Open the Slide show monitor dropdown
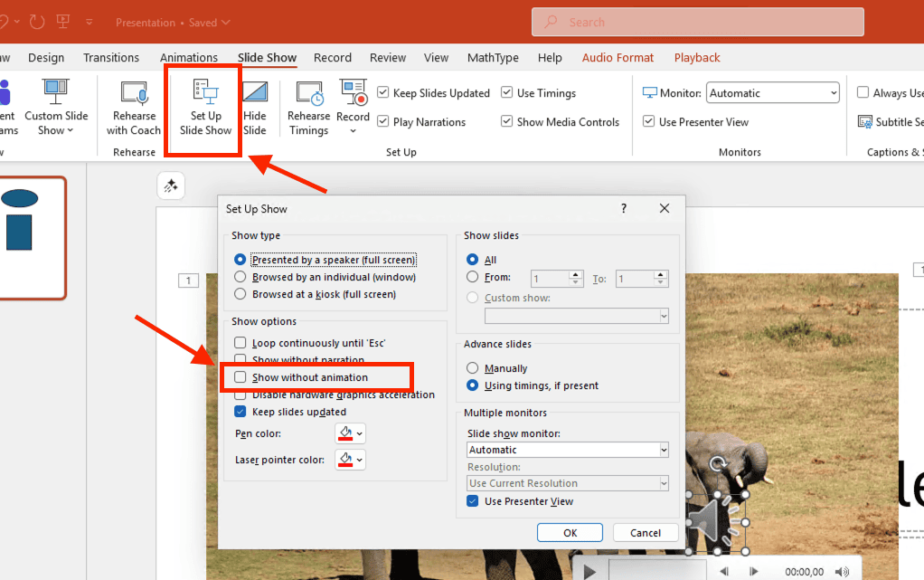The width and height of the screenshot is (924, 580). click(568, 450)
